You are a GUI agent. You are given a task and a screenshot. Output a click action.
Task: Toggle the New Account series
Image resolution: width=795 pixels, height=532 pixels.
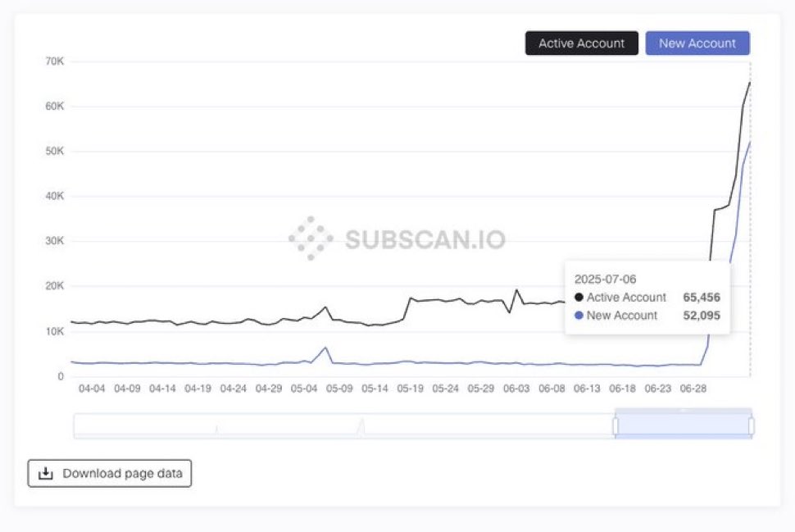pos(697,43)
